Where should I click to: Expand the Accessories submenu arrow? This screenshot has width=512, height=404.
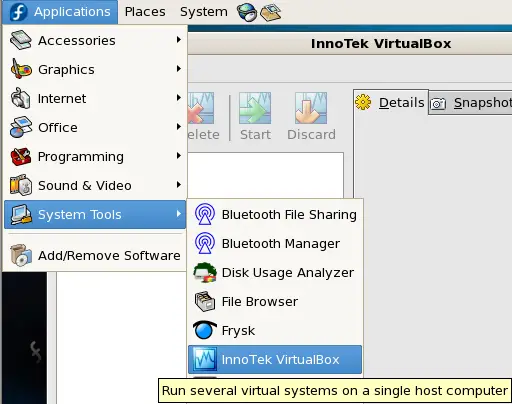pos(179,40)
